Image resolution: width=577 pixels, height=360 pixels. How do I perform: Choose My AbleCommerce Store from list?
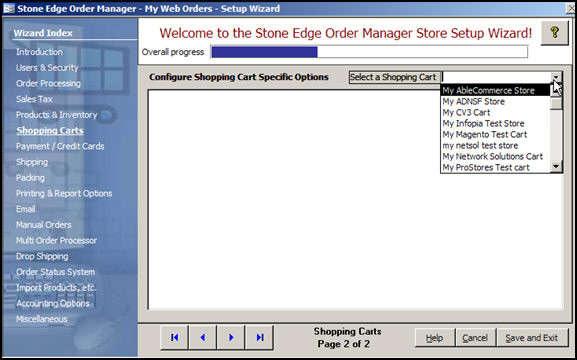[x=495, y=90]
